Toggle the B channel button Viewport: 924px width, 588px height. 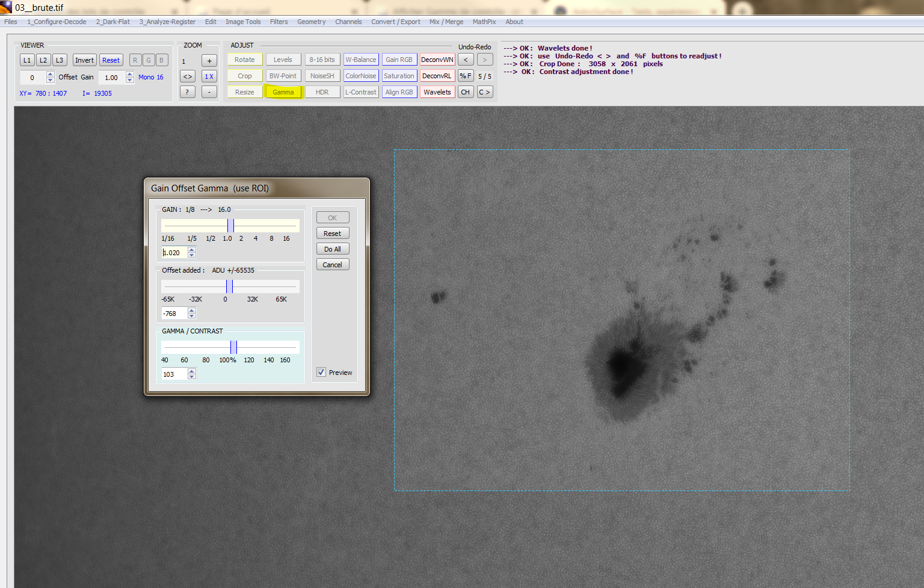[x=161, y=60]
